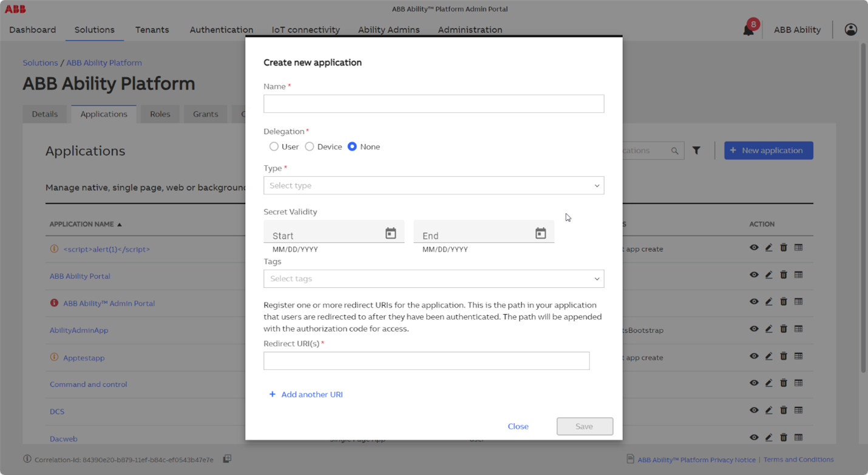This screenshot has width=868, height=475.
Task: Click the page vertical scrollbar
Action: 864,207
